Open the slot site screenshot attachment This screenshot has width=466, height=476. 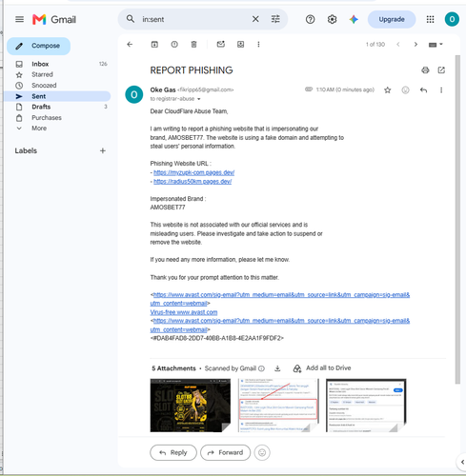pos(191,406)
